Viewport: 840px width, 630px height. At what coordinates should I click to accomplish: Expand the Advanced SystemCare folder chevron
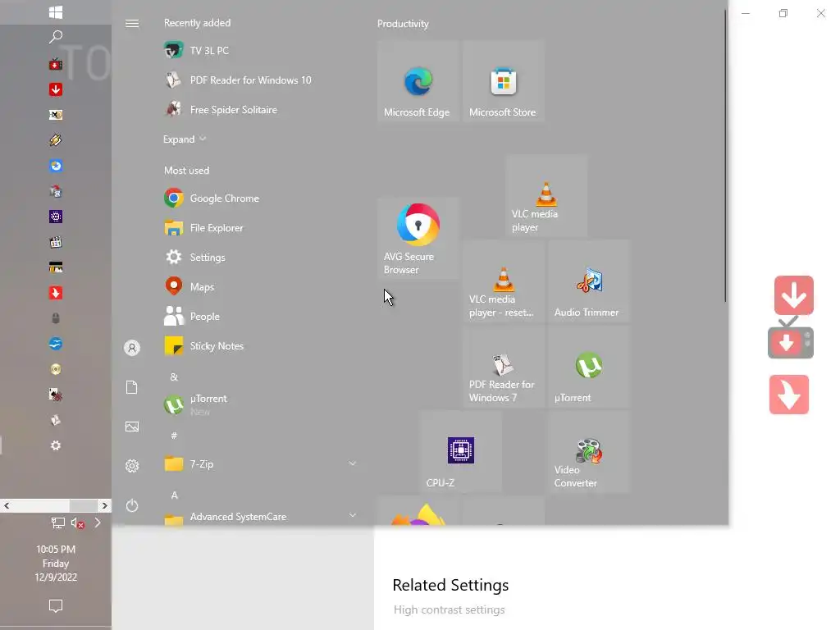(x=352, y=515)
